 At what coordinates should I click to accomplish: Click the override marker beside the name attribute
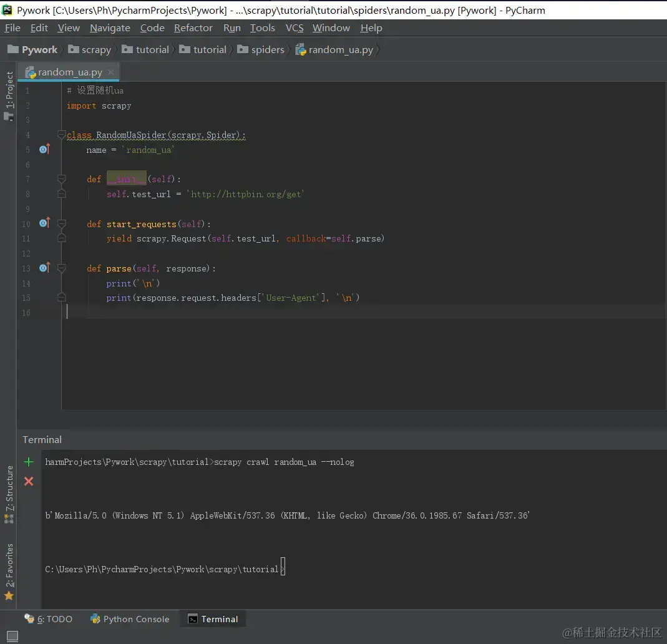coord(45,149)
